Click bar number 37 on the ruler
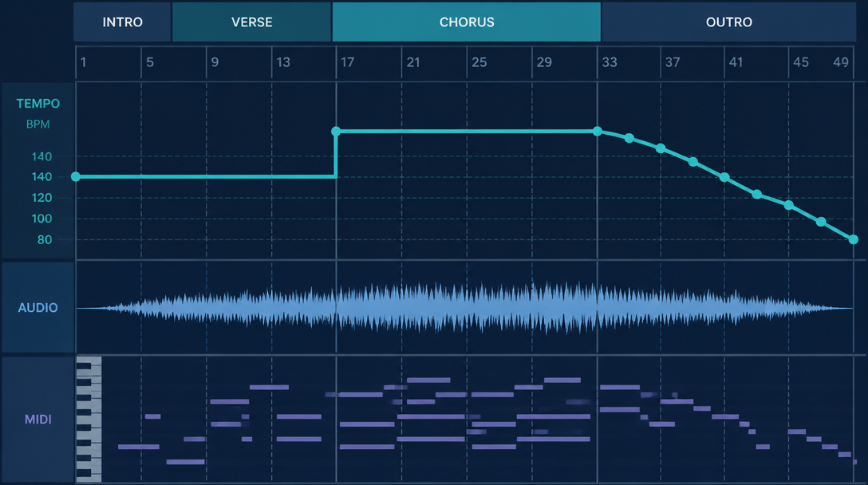Viewport: 868px width, 485px height. tap(673, 62)
